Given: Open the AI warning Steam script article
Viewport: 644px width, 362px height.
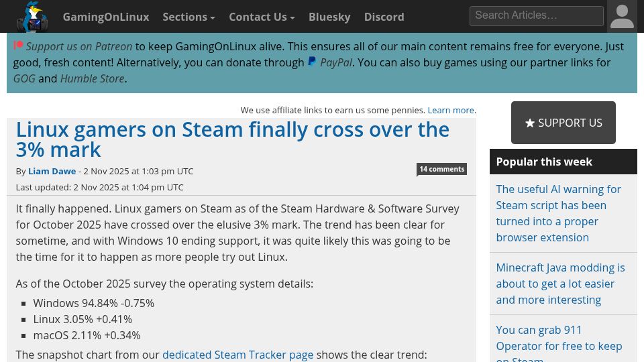Looking at the screenshot, I should (x=558, y=213).
